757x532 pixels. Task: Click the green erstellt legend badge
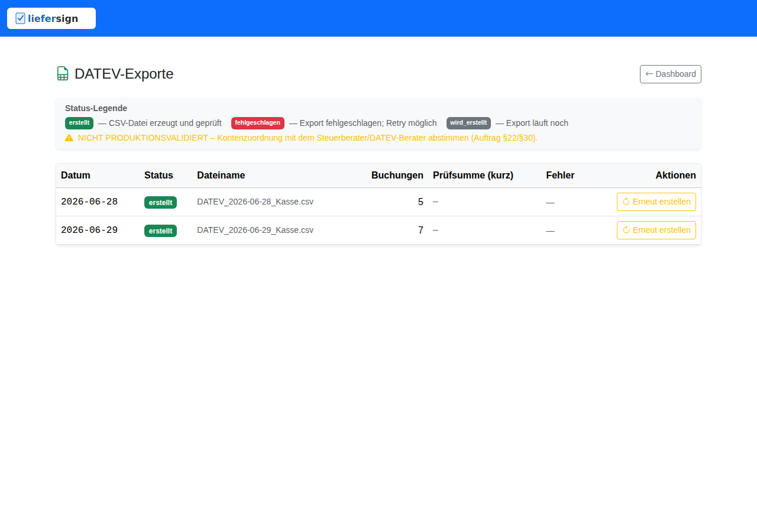79,123
